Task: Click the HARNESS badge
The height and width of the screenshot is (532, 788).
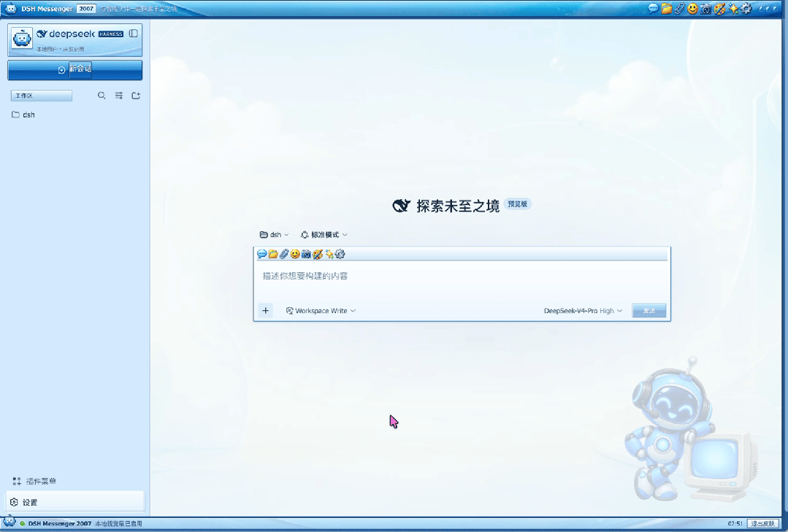Action: 111,34
